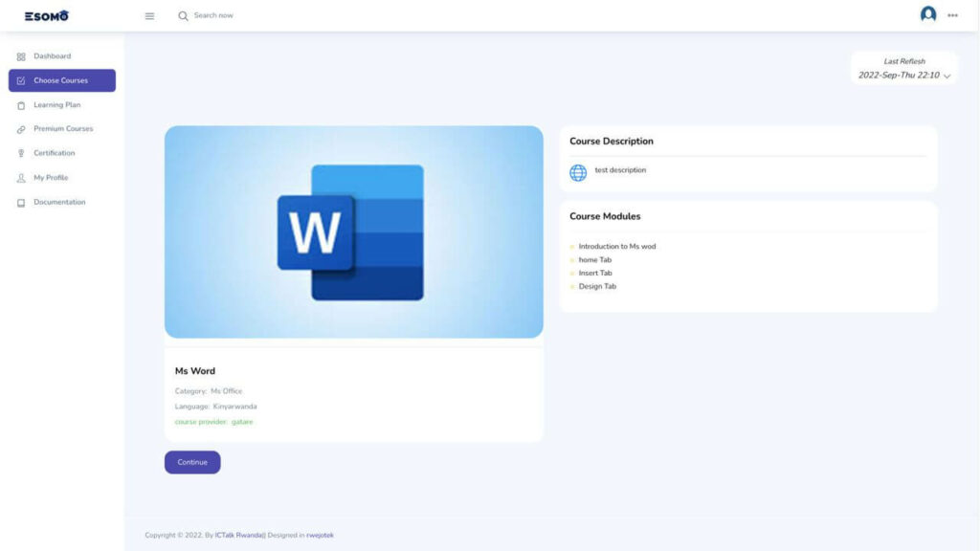Click the ESOMO logo
980x551 pixels.
(x=46, y=15)
